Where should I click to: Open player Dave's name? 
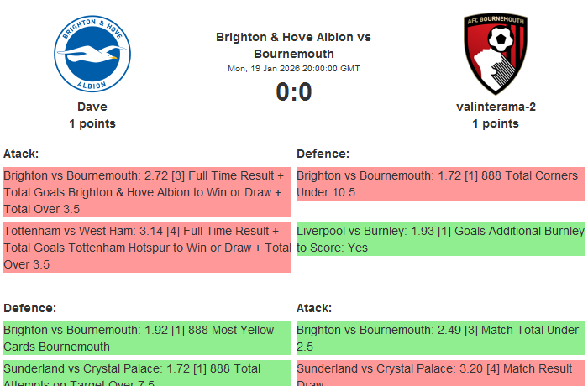pyautogui.click(x=92, y=107)
